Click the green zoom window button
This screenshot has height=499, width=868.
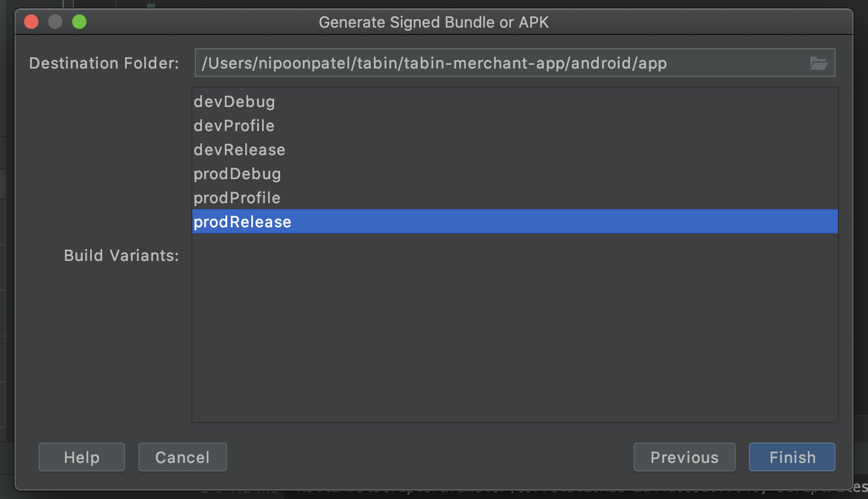(x=79, y=22)
